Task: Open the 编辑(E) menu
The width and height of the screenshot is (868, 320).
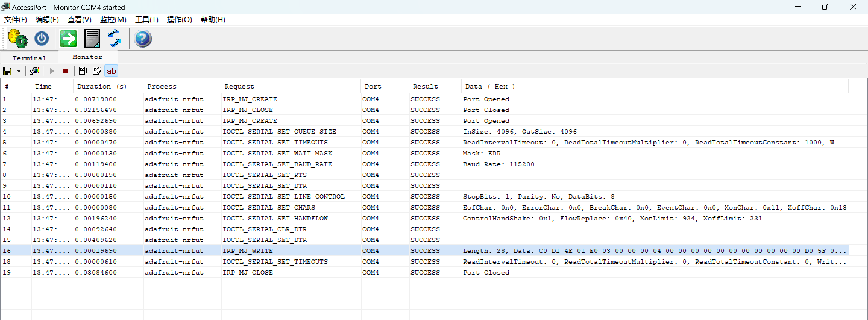Action: [47, 20]
